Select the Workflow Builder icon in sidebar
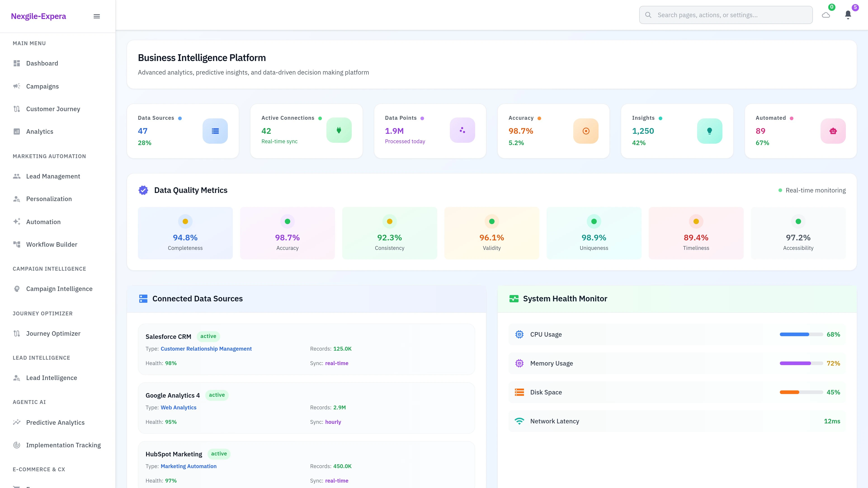The image size is (868, 488). (x=17, y=244)
